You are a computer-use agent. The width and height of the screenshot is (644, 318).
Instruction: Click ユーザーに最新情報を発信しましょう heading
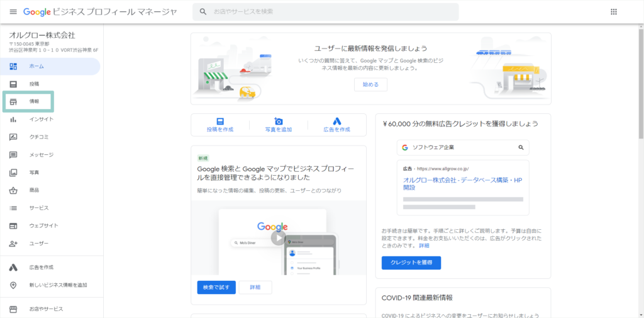pos(370,48)
